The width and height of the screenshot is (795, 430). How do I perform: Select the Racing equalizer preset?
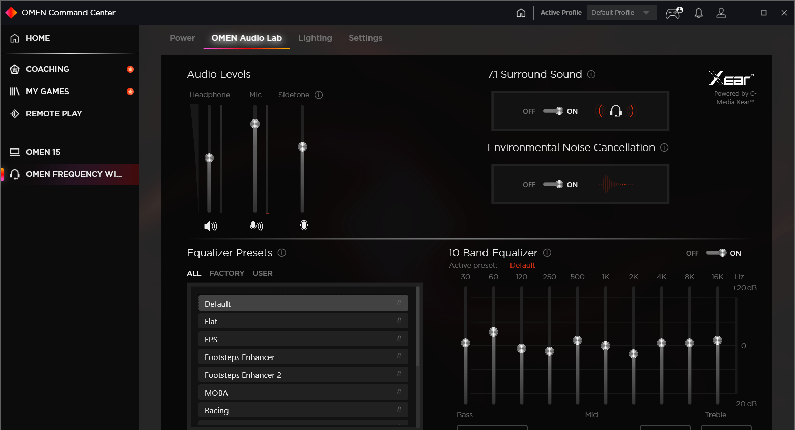pyautogui.click(x=303, y=410)
